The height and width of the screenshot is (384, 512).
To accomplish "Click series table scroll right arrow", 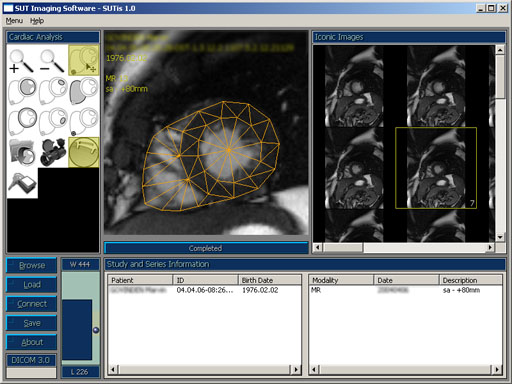I will pos(497,369).
